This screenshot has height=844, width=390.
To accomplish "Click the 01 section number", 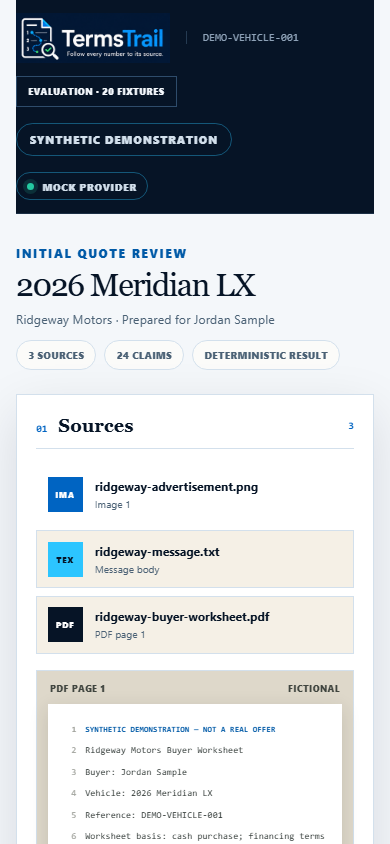I will (x=41, y=429).
